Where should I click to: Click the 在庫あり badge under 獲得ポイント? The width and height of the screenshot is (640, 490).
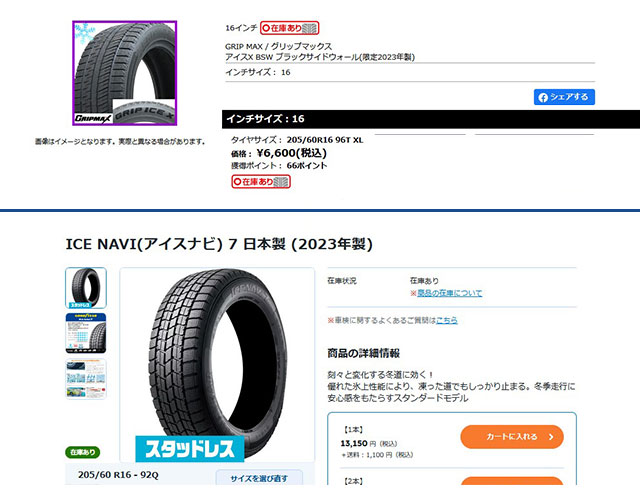click(261, 182)
